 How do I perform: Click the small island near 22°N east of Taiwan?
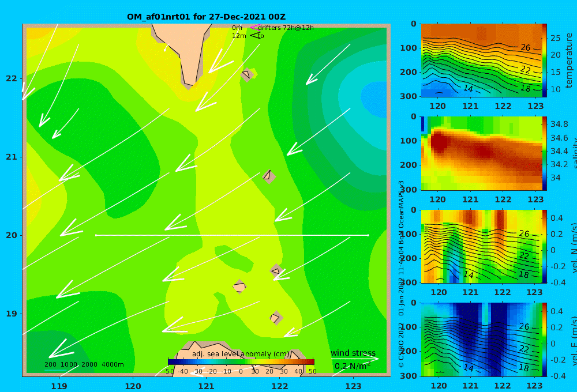pyautogui.click(x=247, y=74)
